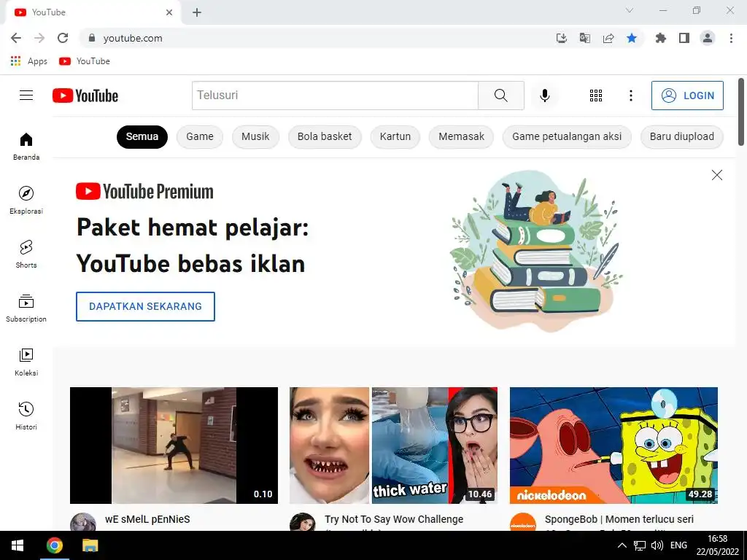Click the YouTube logo in the header

85,96
